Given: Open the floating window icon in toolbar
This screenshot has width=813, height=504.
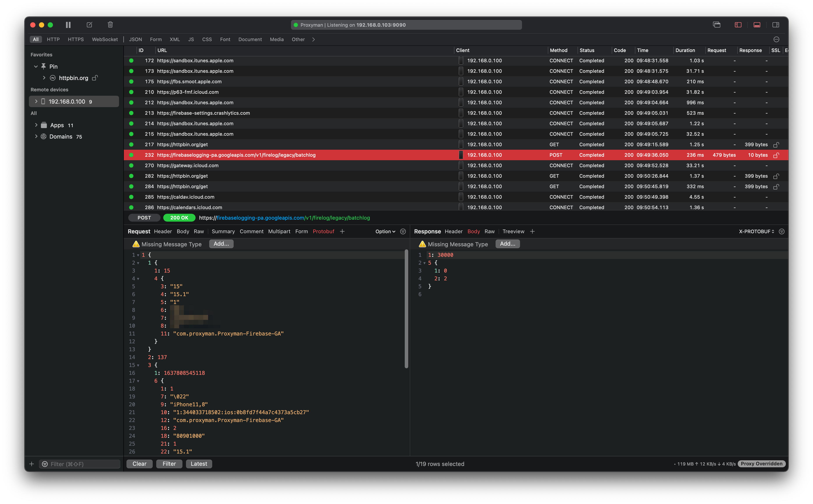Looking at the screenshot, I should (x=717, y=25).
